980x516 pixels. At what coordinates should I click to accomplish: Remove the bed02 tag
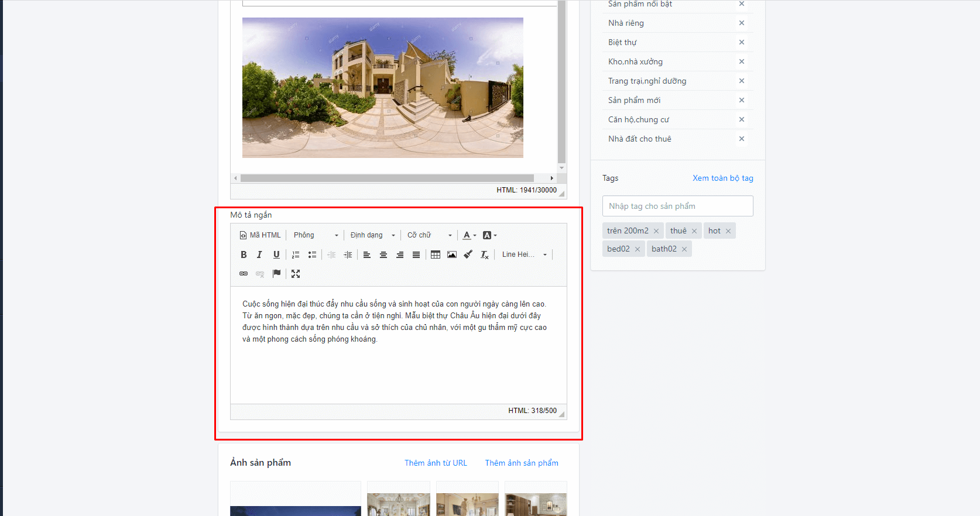pos(638,249)
